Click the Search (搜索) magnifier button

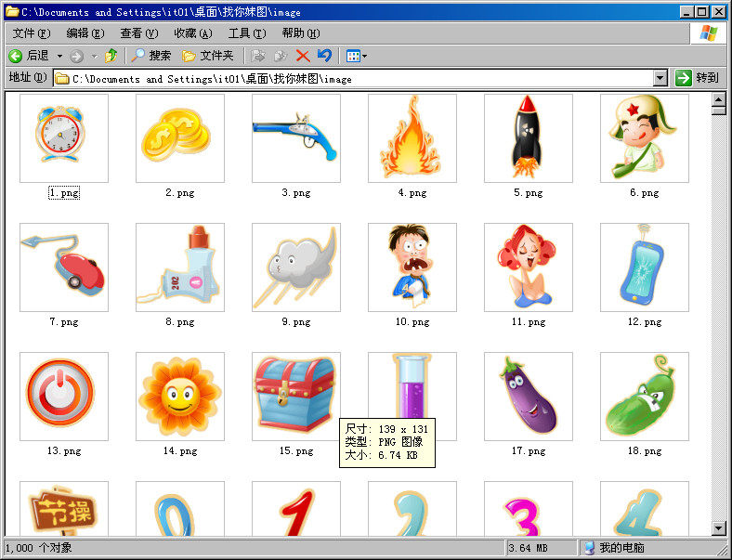coord(151,56)
